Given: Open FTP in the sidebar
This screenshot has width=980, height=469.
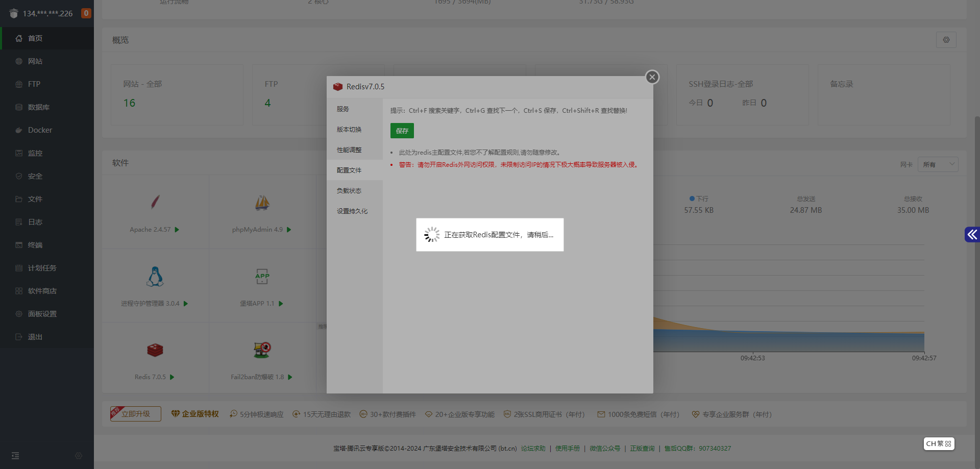Looking at the screenshot, I should point(47,84).
